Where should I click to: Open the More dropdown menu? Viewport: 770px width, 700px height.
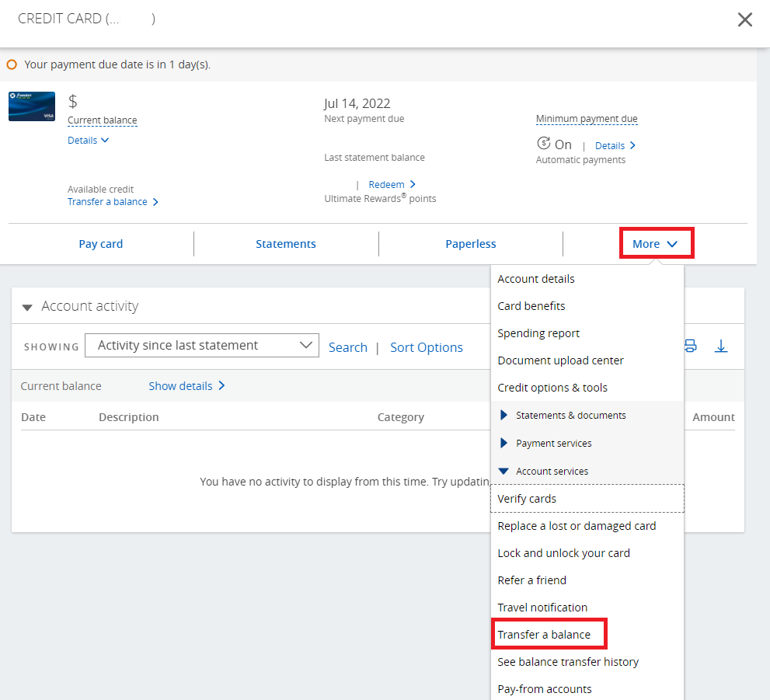tap(657, 243)
